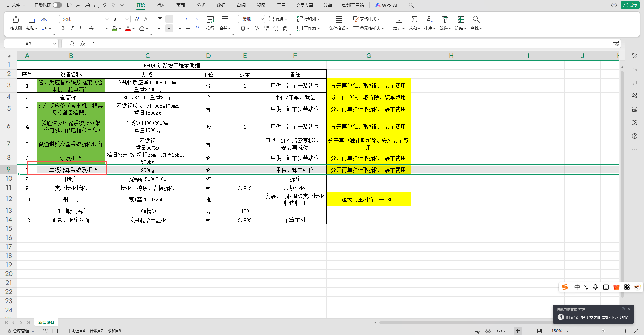Toggle the auto-save (自动保存) switch
This screenshot has height=335, width=644.
point(57,5)
